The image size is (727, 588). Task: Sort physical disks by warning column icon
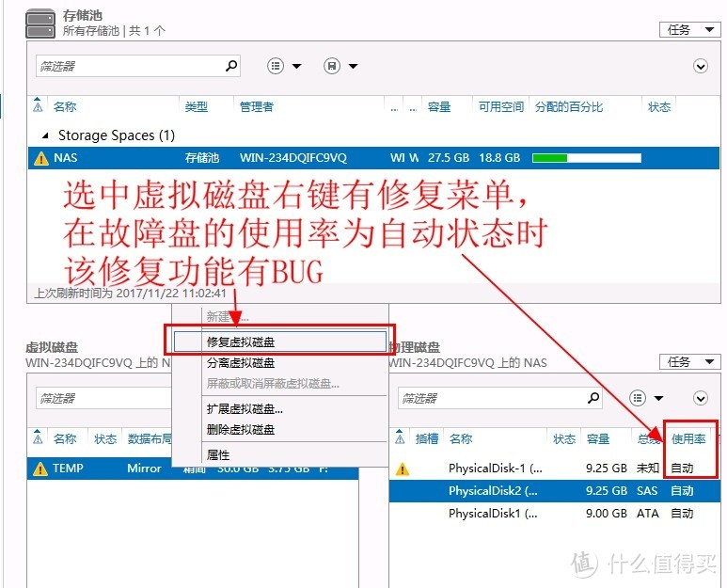pos(400,437)
